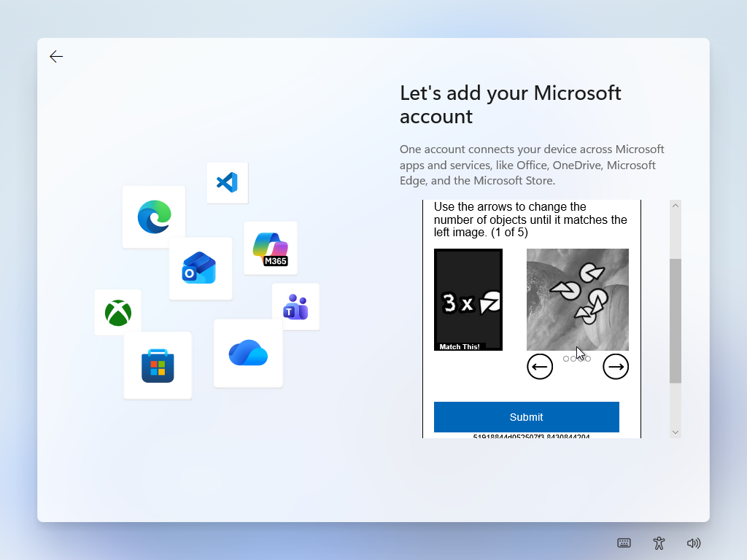This screenshot has width=747, height=560.
Task: Select the Microsoft 365 Copilot icon
Action: coord(270,248)
